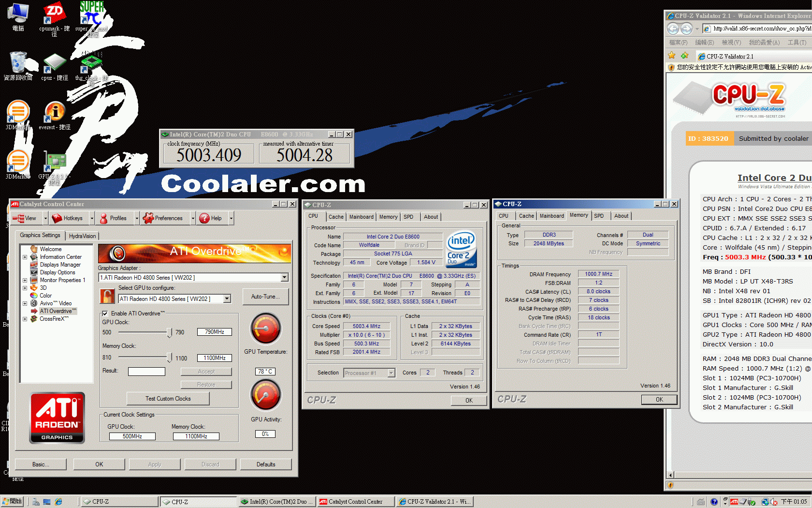Select Welcome in the settings tree
The image size is (812, 508).
click(x=51, y=249)
